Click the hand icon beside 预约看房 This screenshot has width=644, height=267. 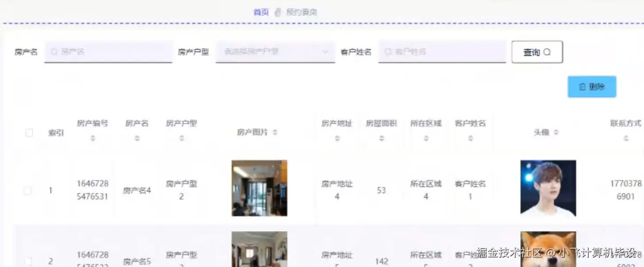tap(278, 12)
